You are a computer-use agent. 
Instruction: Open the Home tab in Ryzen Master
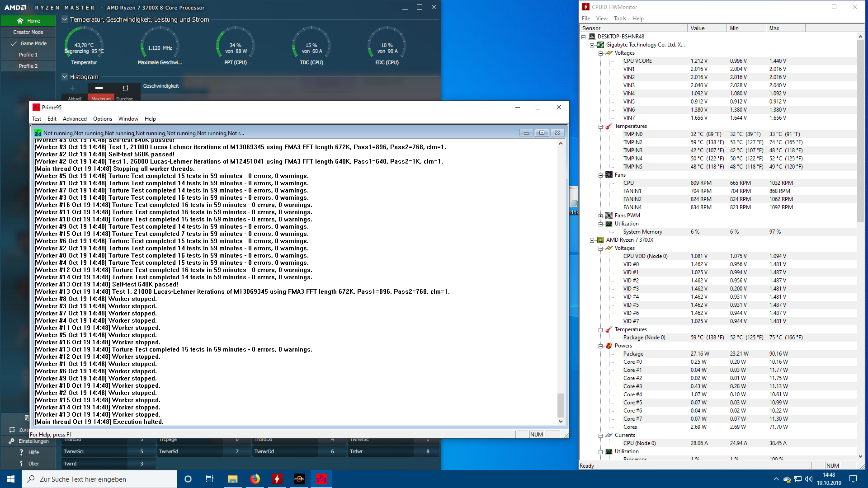[28, 21]
